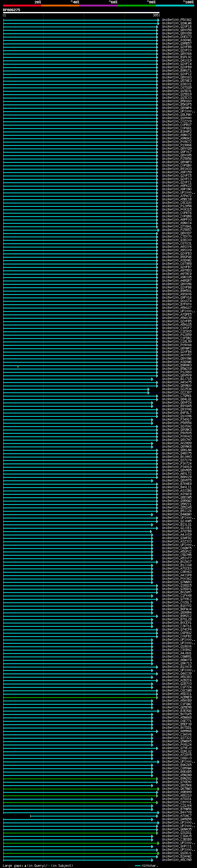197x868 pixels.
Task: Select hit UniRef100_P30724
Action: click(177, 463)
